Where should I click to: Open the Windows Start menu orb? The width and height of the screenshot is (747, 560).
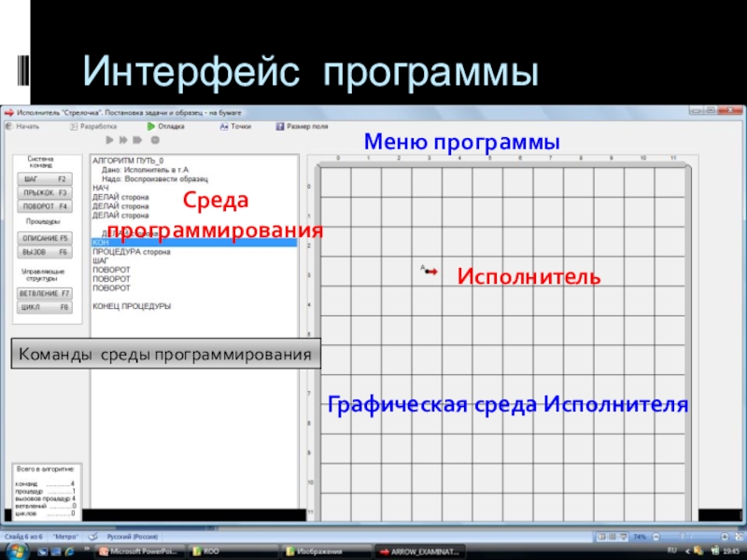[16, 552]
